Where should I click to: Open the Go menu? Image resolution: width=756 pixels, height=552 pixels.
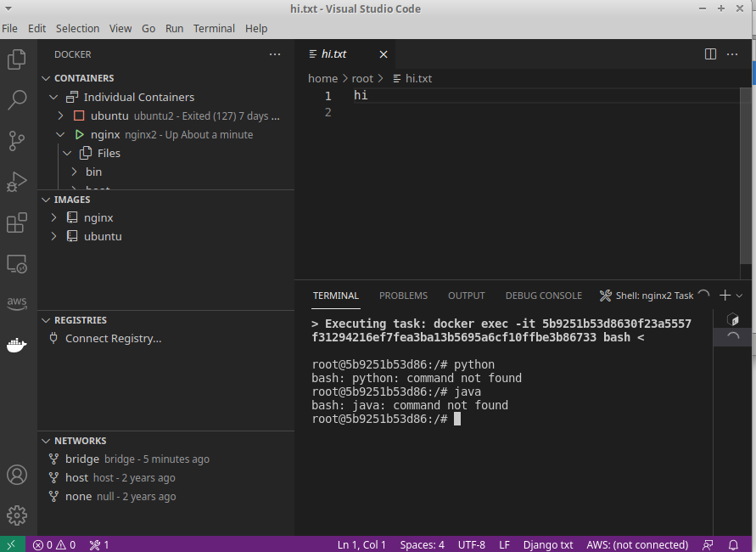pos(148,29)
